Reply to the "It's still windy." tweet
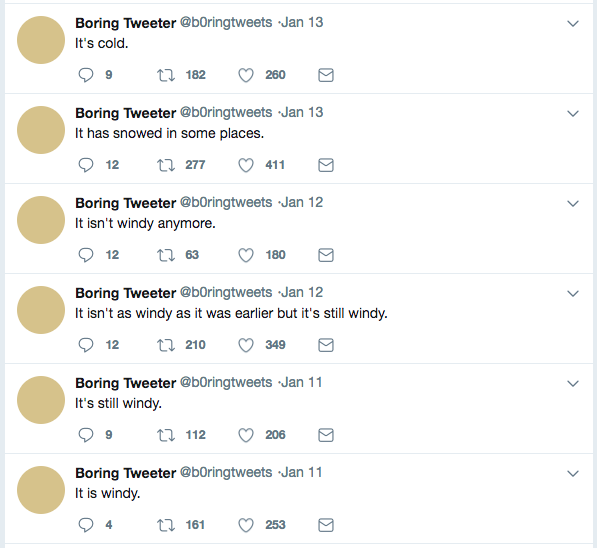Image resolution: width=597 pixels, height=548 pixels. pos(86,435)
